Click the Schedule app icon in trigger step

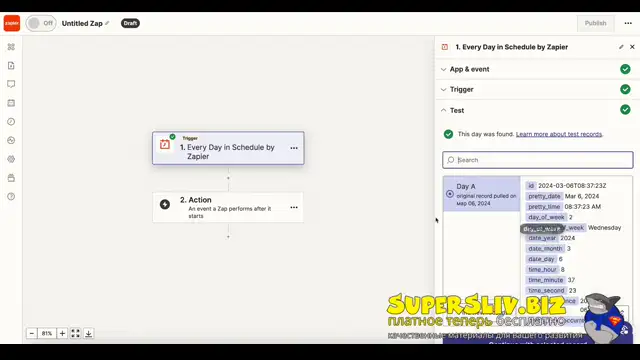click(165, 144)
